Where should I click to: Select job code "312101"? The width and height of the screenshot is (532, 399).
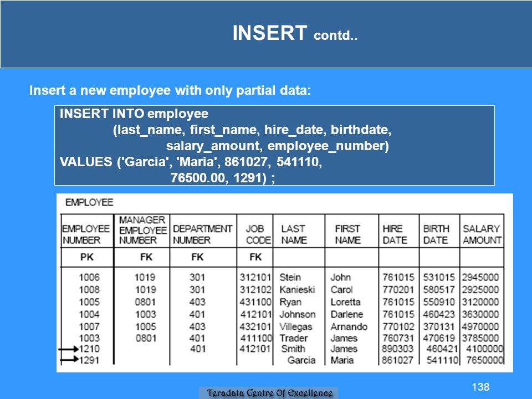tap(255, 277)
